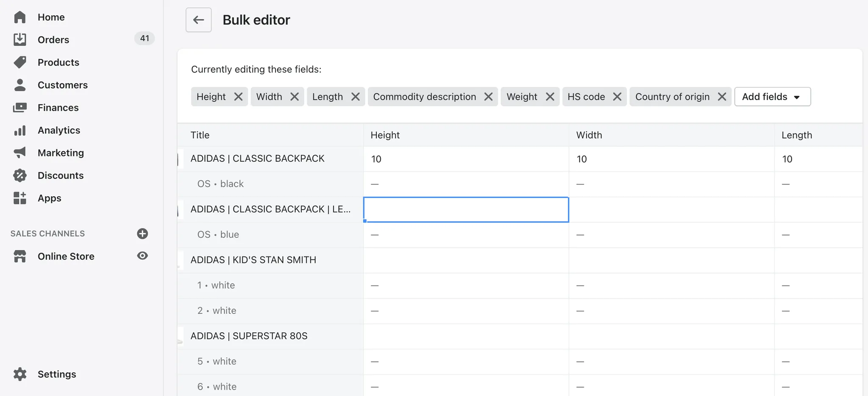Screen dimensions: 868x396
Task: Remove the Weight field chip
Action: 550,97
